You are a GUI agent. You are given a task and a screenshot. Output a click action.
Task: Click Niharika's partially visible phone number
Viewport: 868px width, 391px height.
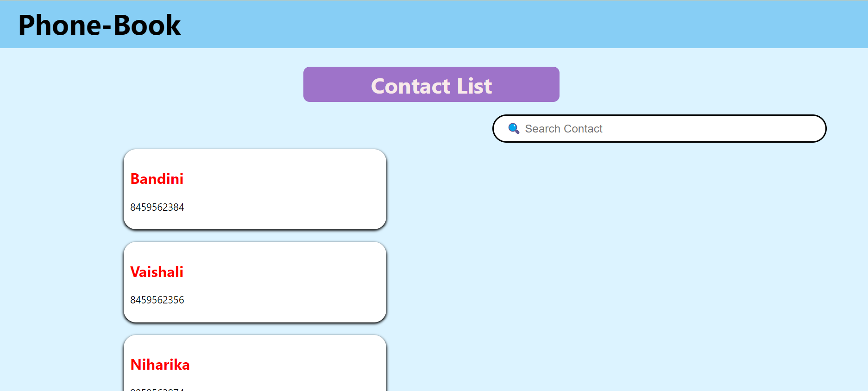pyautogui.click(x=157, y=389)
